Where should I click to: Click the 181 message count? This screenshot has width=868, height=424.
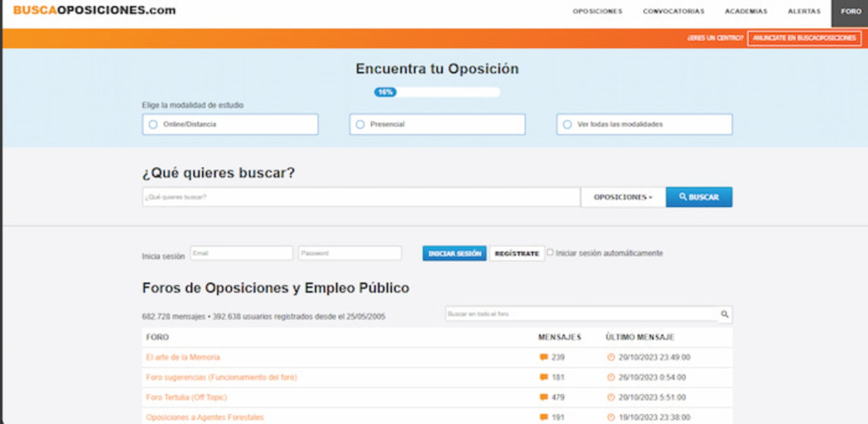(x=558, y=377)
